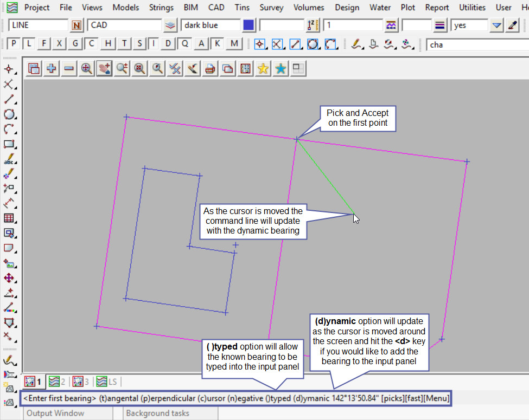This screenshot has height=420, width=529.
Task: Select the create text abc tool
Action: tap(9, 159)
